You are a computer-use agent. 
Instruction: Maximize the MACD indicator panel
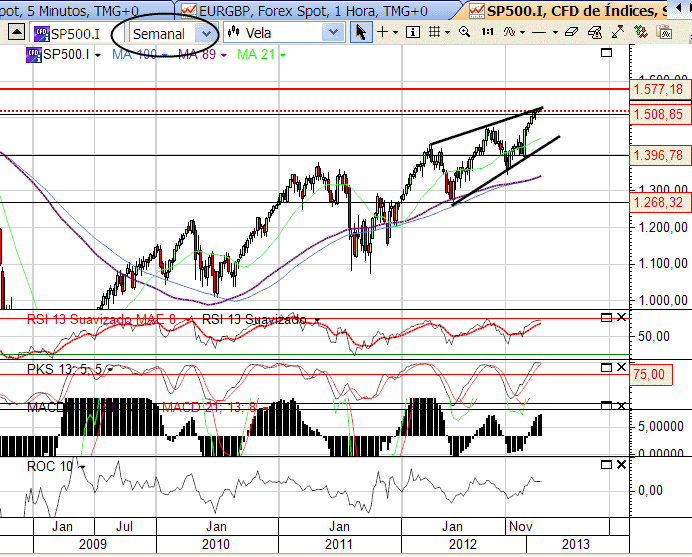tap(606, 405)
